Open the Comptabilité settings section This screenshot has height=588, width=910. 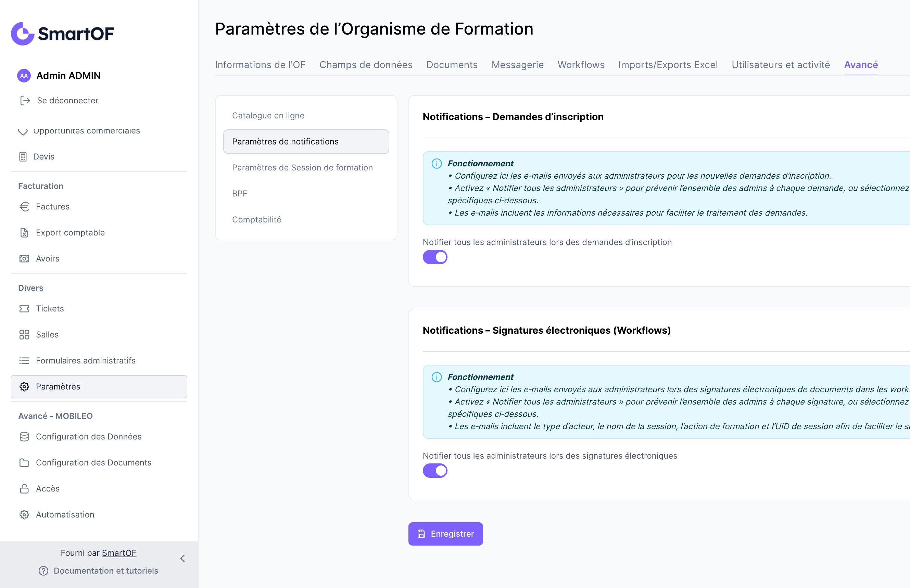(256, 219)
